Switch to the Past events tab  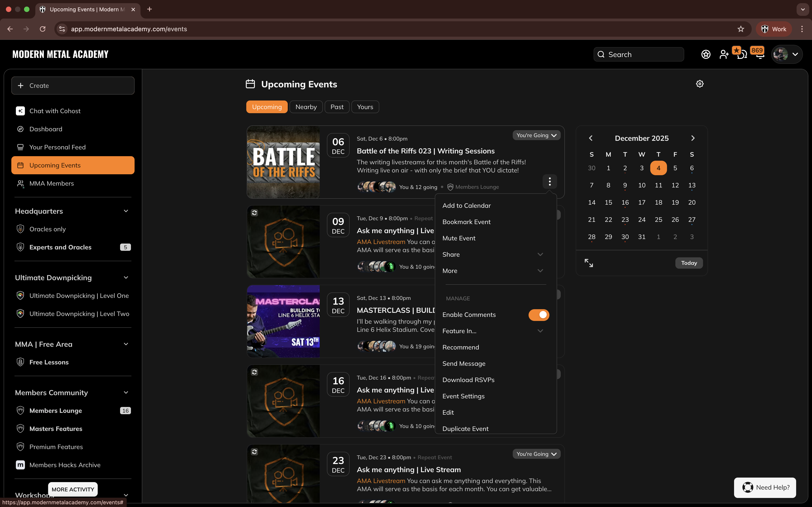coord(337,107)
